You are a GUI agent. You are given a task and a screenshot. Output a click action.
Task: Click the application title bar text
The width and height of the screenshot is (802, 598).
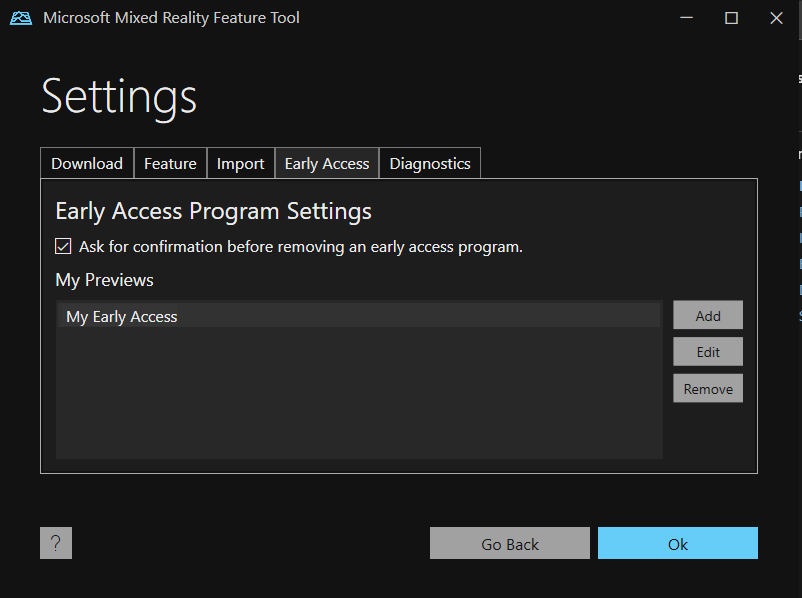(170, 17)
